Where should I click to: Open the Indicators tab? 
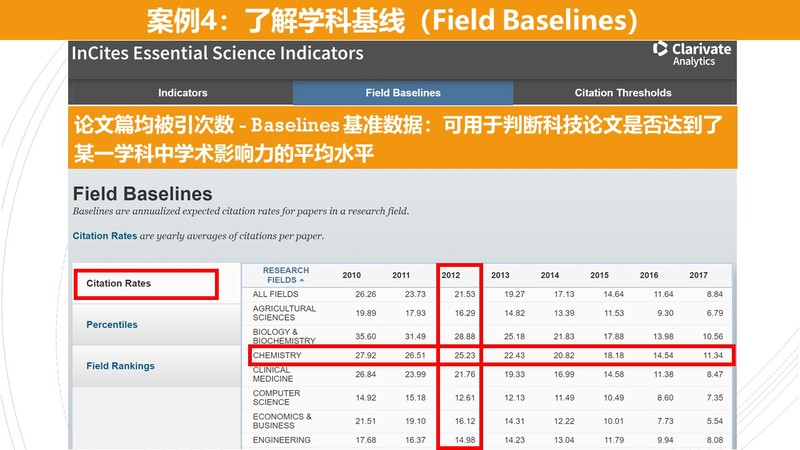[182, 93]
